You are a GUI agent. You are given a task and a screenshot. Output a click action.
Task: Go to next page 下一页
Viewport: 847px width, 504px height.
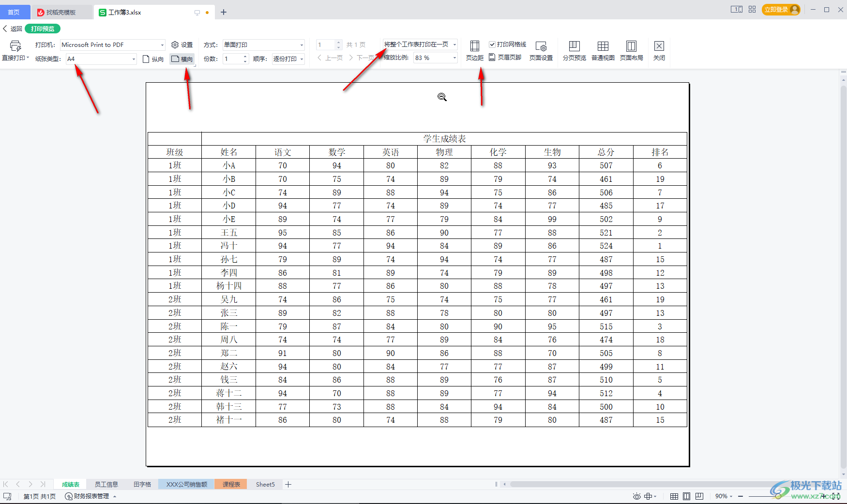tap(362, 58)
